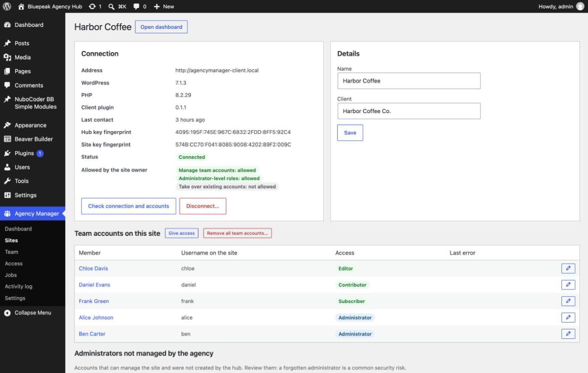The width and height of the screenshot is (588, 373).
Task: Click the Connected status badge
Action: click(x=192, y=157)
